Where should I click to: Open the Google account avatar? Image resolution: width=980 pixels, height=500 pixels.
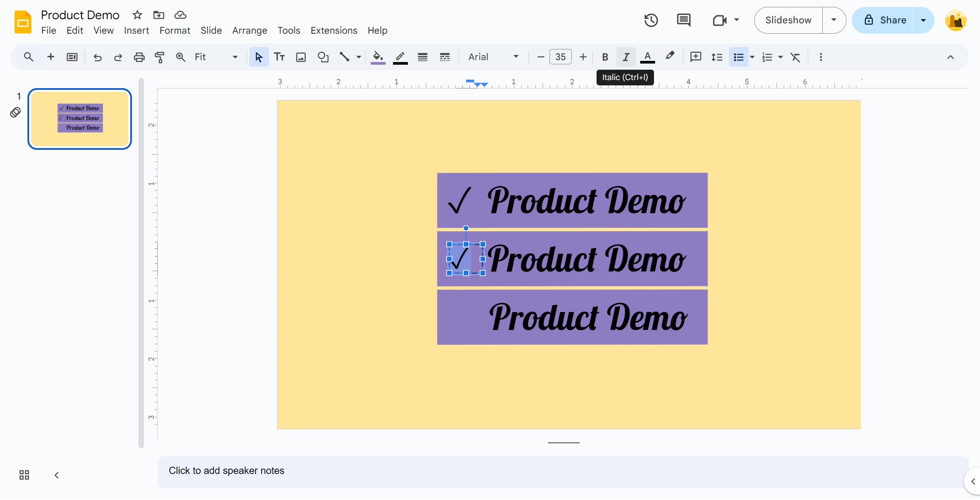pos(956,20)
